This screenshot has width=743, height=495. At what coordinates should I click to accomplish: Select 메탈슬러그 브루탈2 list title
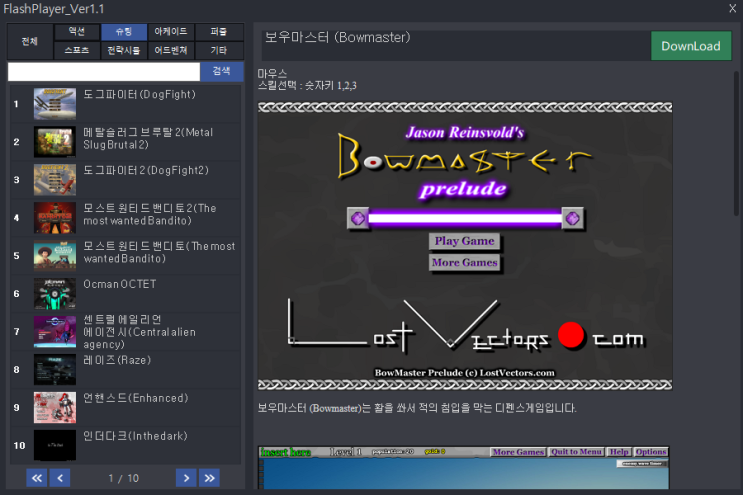[148, 138]
